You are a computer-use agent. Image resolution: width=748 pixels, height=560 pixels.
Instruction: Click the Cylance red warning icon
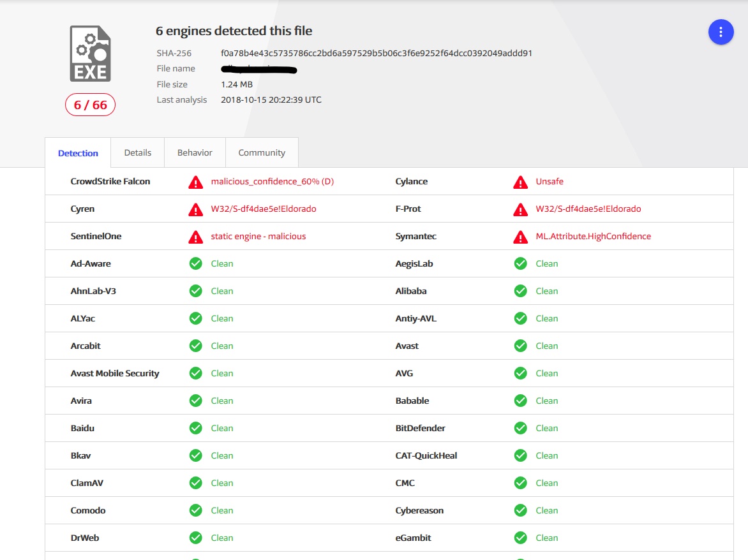click(x=520, y=182)
